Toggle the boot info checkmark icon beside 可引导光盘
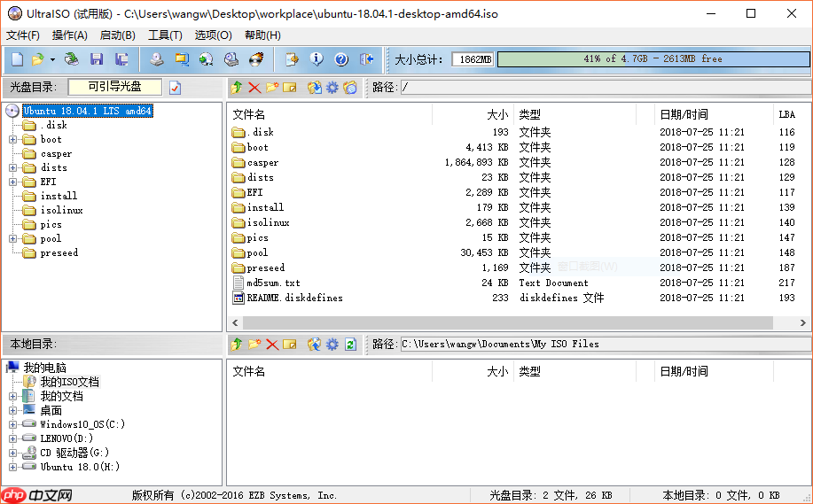The width and height of the screenshot is (813, 504). coord(175,88)
